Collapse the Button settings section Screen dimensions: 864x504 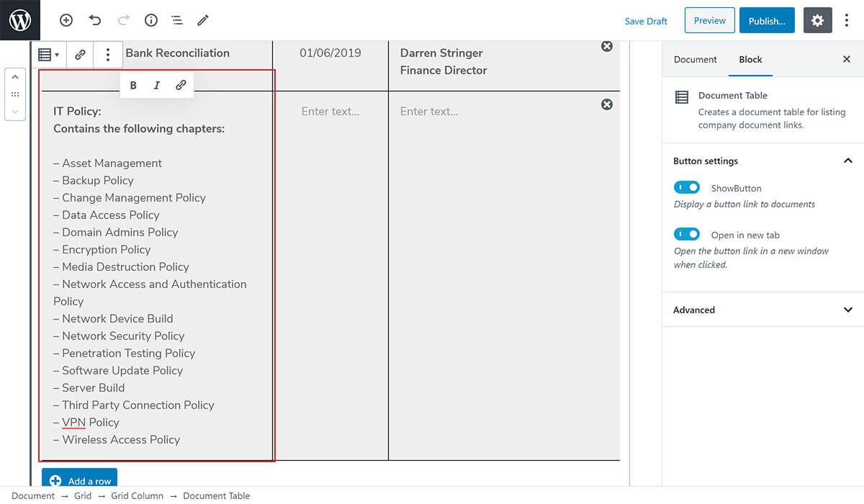coord(847,161)
